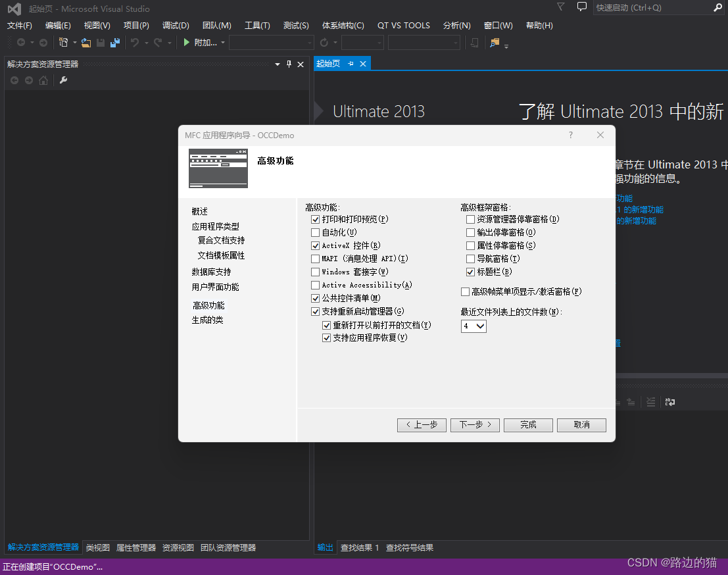Click the output pane clear all icon
Image resolution: width=728 pixels, height=575 pixels.
click(651, 402)
